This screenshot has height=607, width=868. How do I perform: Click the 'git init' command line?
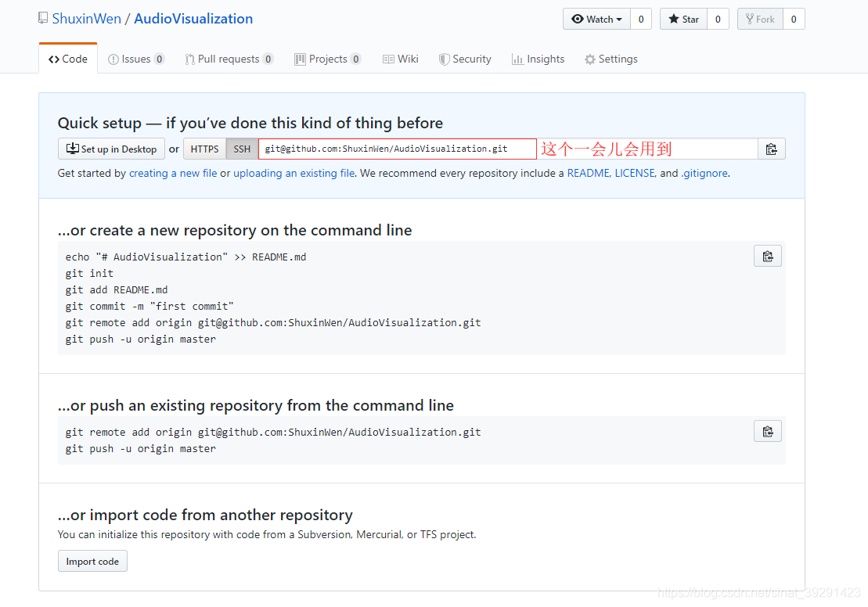point(89,273)
